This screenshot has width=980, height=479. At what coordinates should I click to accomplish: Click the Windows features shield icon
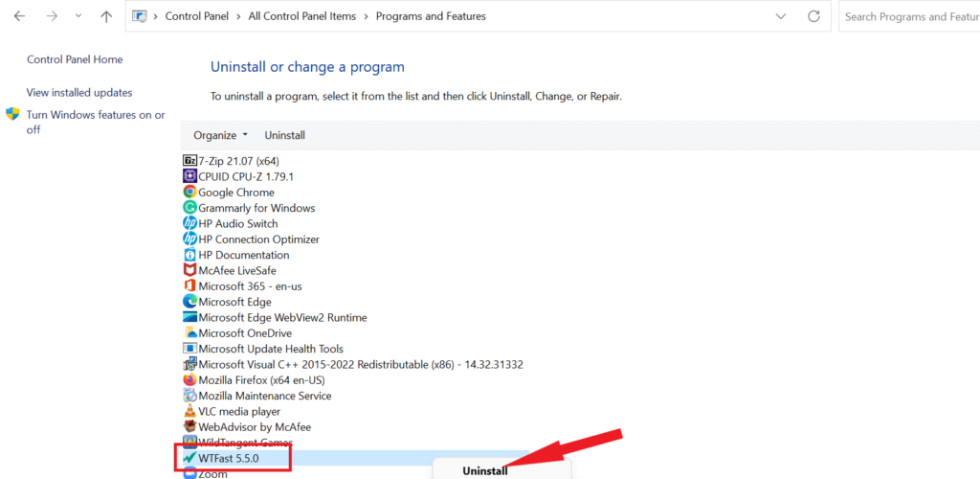(12, 114)
